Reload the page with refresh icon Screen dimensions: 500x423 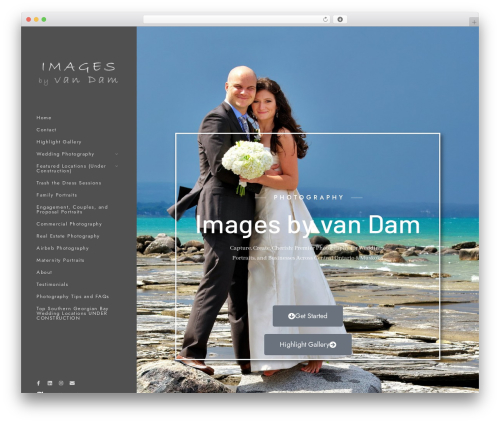325,19
